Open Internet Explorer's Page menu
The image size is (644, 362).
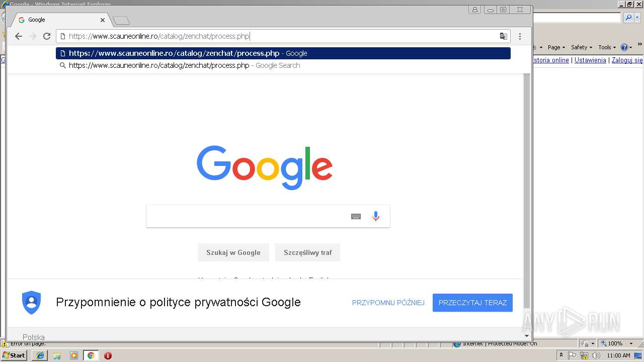tap(556, 47)
